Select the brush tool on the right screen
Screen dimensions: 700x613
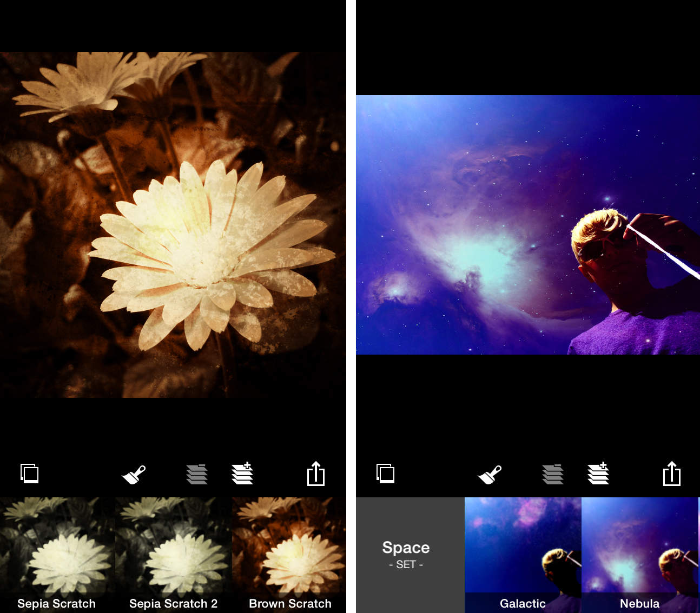[490, 474]
